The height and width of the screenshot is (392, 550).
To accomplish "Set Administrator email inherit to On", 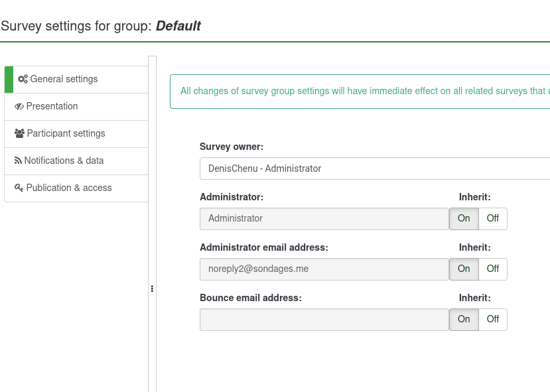I will (464, 269).
